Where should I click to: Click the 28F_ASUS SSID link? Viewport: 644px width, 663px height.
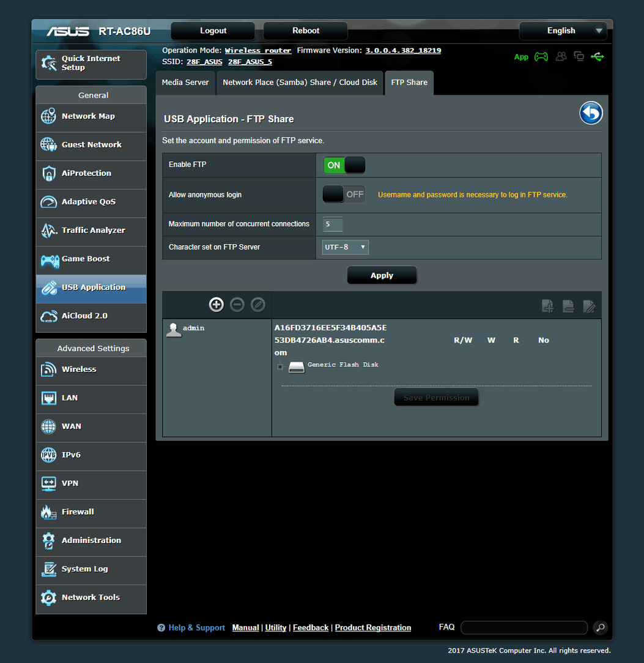click(x=204, y=62)
